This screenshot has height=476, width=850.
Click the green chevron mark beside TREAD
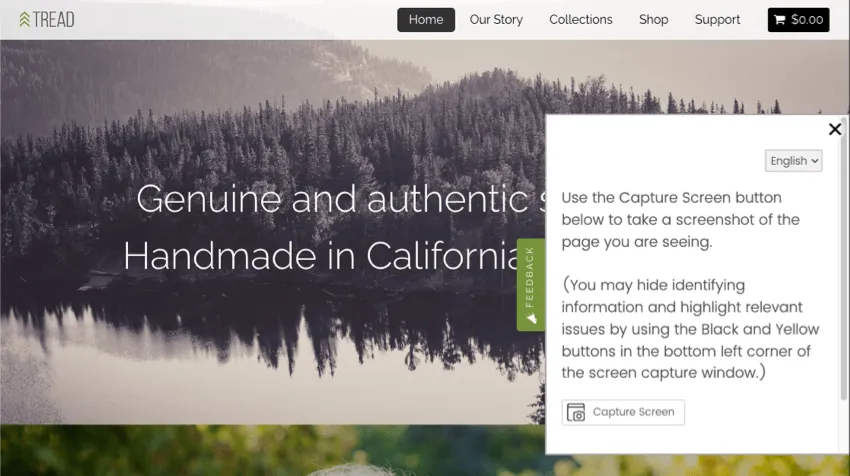coord(24,20)
